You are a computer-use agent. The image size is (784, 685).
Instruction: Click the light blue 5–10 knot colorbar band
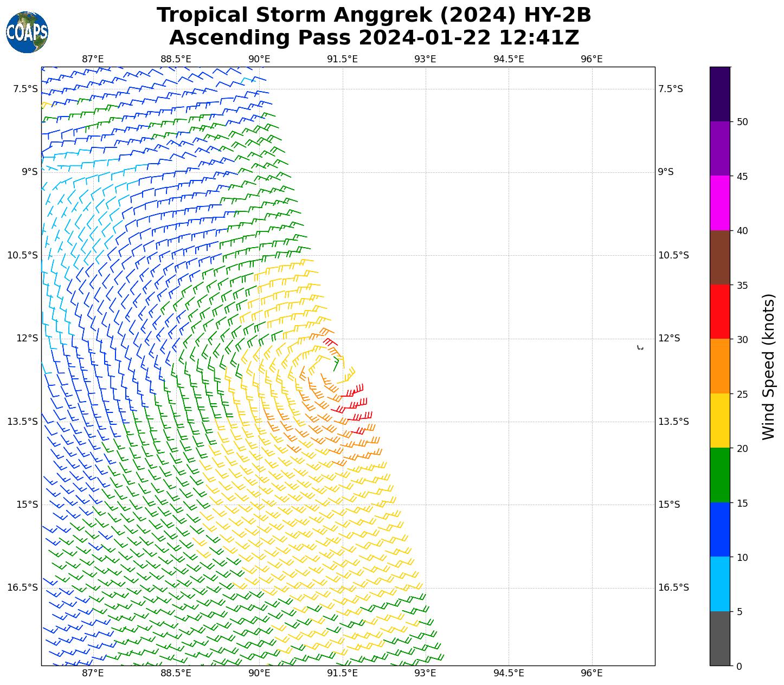coord(720,584)
